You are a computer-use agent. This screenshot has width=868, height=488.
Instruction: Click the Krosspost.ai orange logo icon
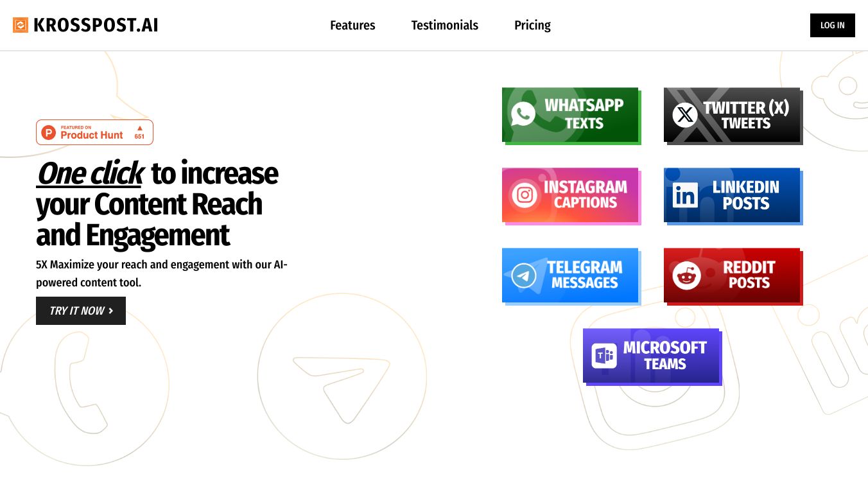click(x=21, y=25)
